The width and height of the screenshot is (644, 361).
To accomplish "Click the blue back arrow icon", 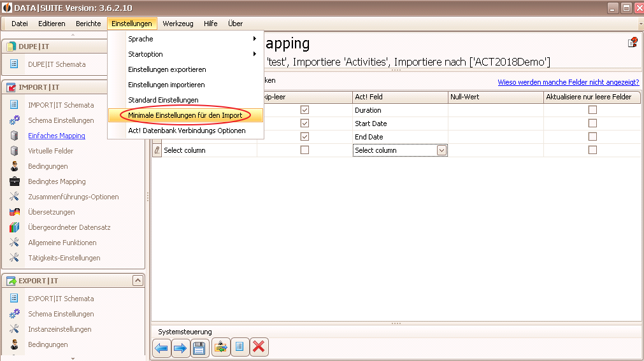I will click(161, 348).
